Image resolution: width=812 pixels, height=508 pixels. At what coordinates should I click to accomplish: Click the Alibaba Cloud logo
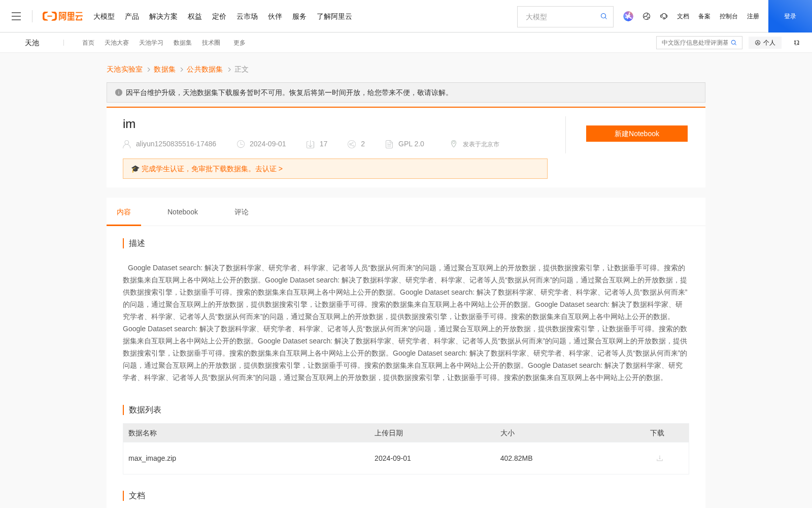(62, 16)
